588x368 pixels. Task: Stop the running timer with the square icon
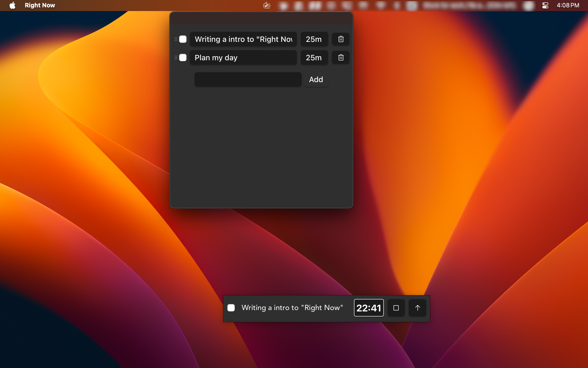click(396, 308)
